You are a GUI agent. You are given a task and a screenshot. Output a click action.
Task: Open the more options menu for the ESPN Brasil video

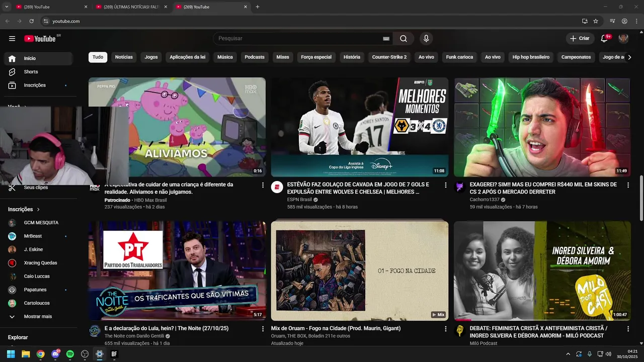[445, 185]
